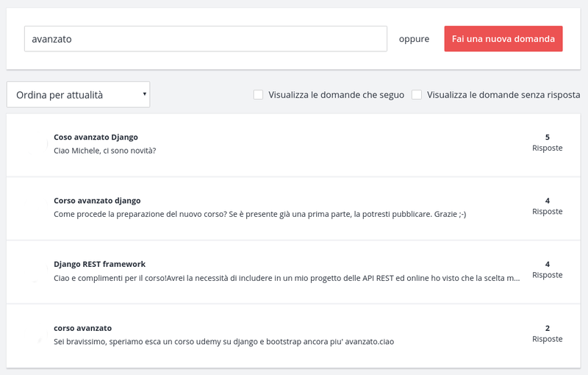This screenshot has height=375, width=588.
Task: Tick "Visualizza le domande senza risposta" checkbox
Action: 417,95
